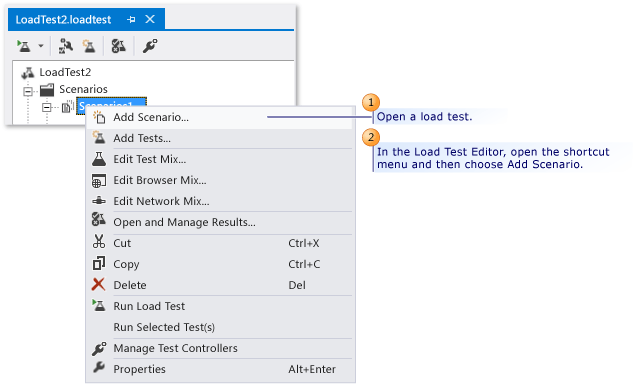Collapse the Scenarios folder node
Viewport: 633px width, 386px height.
coord(28,92)
